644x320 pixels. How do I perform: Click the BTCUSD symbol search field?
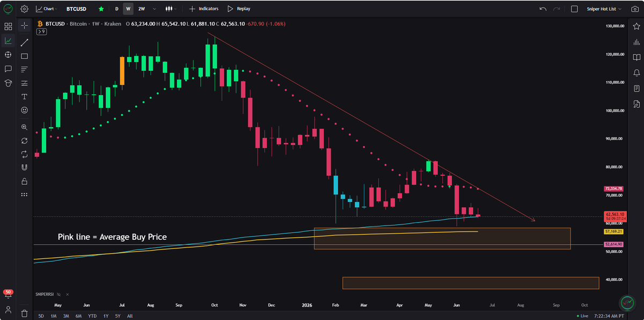(x=77, y=9)
